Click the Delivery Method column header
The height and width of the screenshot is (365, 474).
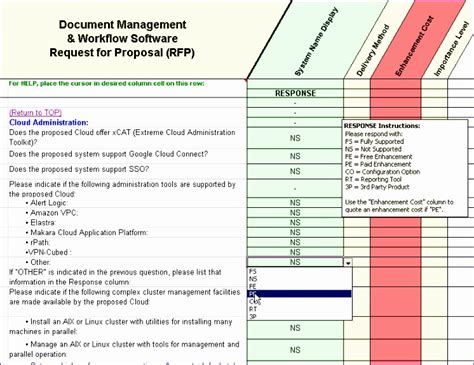(373, 50)
